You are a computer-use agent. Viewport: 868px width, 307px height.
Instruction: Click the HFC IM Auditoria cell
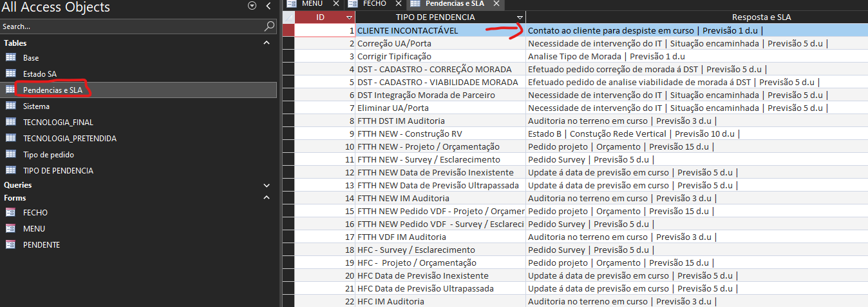point(440,301)
